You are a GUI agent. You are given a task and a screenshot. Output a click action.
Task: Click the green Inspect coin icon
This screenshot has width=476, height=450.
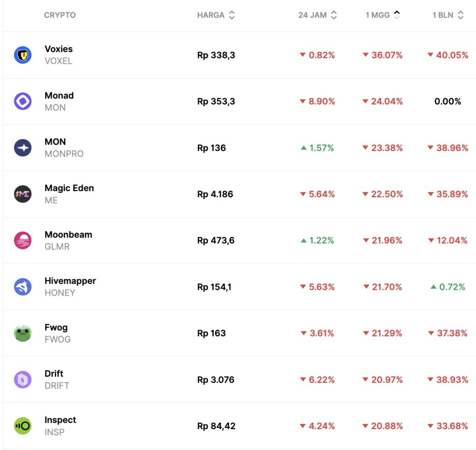(23, 426)
